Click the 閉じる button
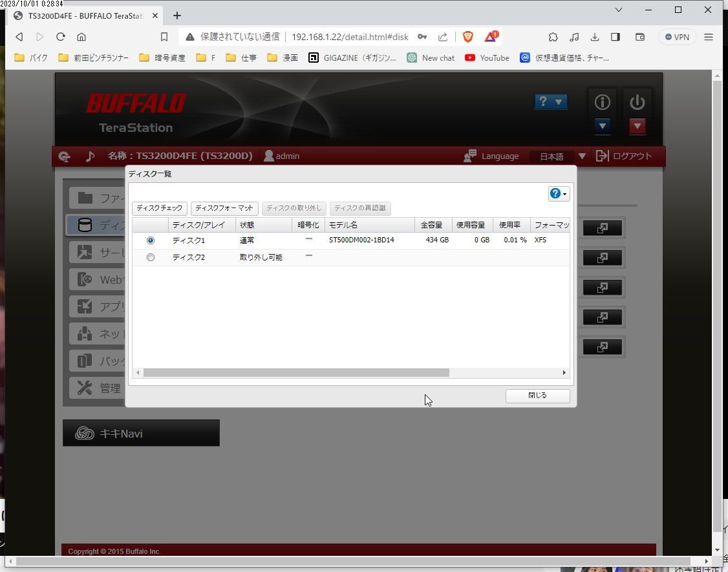Image resolution: width=728 pixels, height=572 pixels. click(538, 396)
